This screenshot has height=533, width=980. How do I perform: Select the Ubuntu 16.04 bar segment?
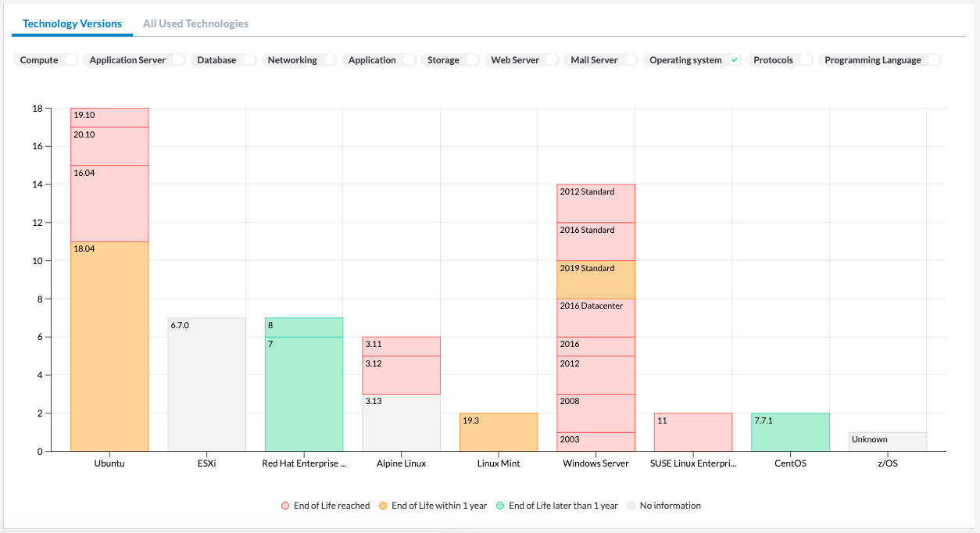click(x=109, y=203)
